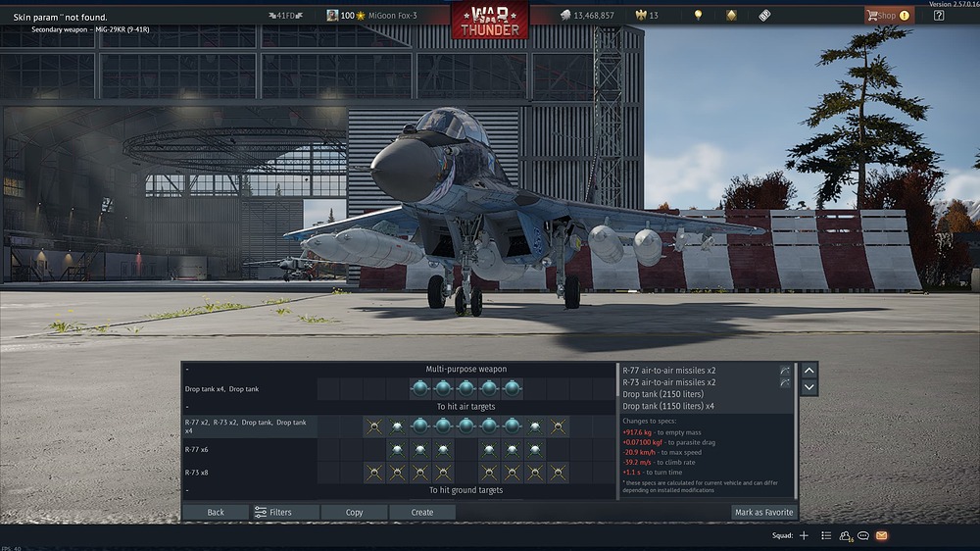This screenshot has height=551, width=980.
Task: Click first drop tank pylon in Multi-purpose row
Action: 420,388
